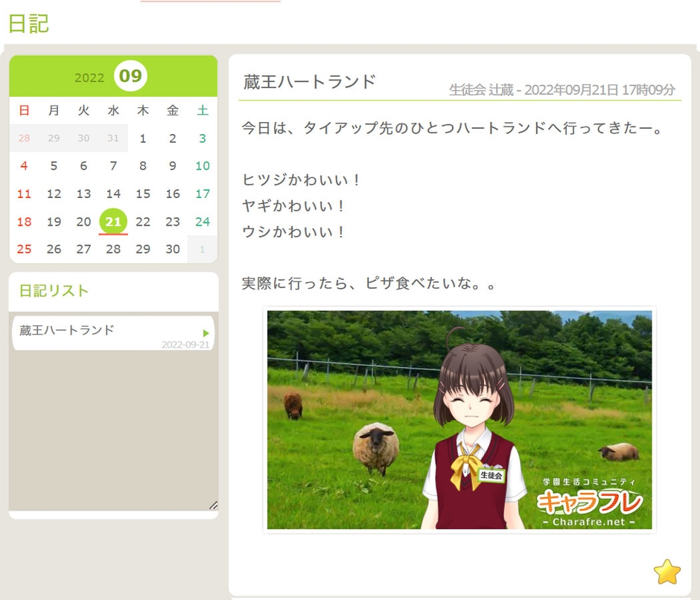This screenshot has width=700, height=600.
Task: Select day 6 in the calendar
Action: [83, 166]
